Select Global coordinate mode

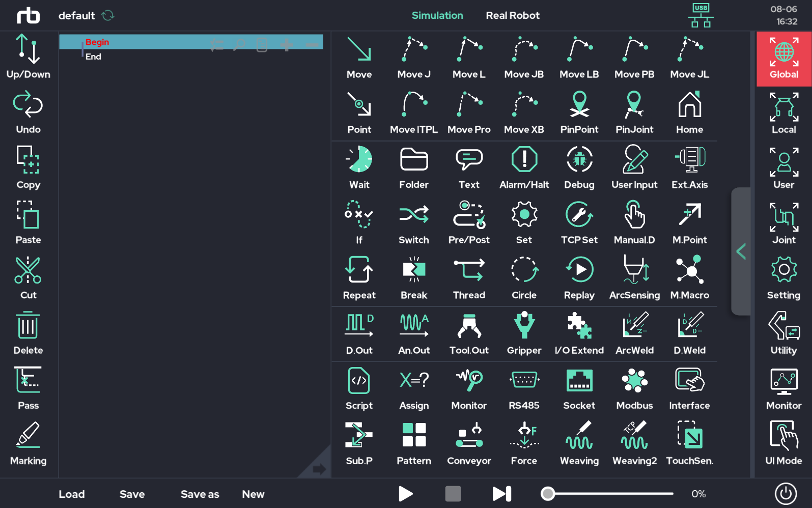tap(783, 59)
